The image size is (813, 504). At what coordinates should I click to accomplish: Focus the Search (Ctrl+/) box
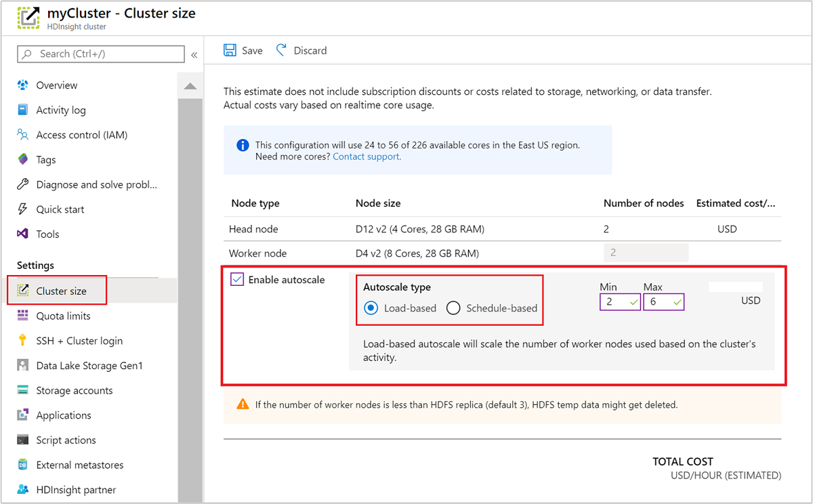(102, 54)
